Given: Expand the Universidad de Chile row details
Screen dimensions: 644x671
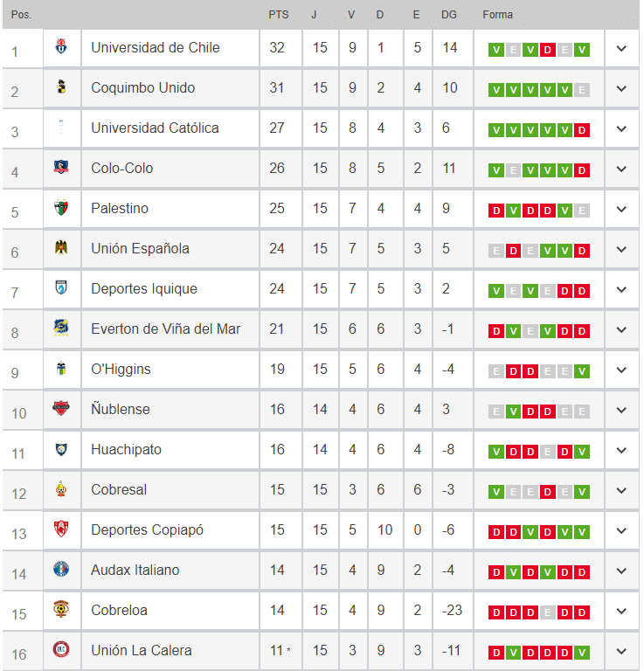Looking at the screenshot, I should 621,48.
